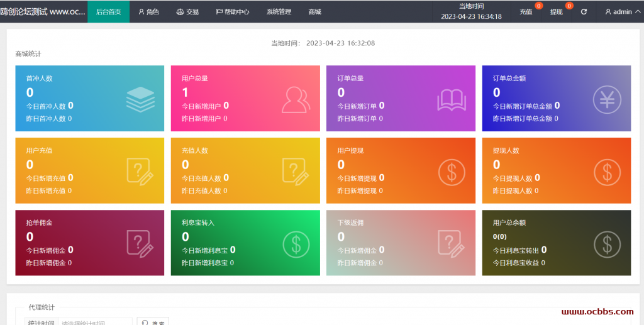The image size is (644, 325).
Task: Click the 首冲人数 card title
Action: (40, 79)
